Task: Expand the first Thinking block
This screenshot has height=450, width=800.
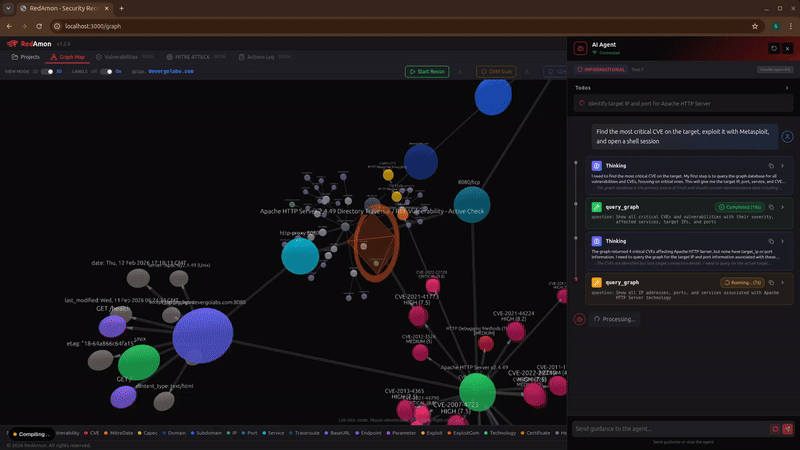Action: pos(783,166)
